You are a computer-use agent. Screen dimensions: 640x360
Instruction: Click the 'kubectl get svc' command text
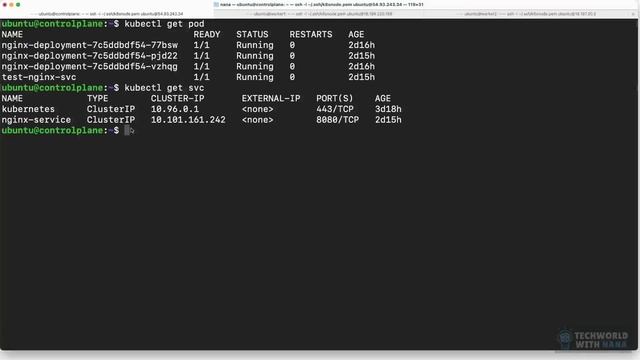(164, 88)
